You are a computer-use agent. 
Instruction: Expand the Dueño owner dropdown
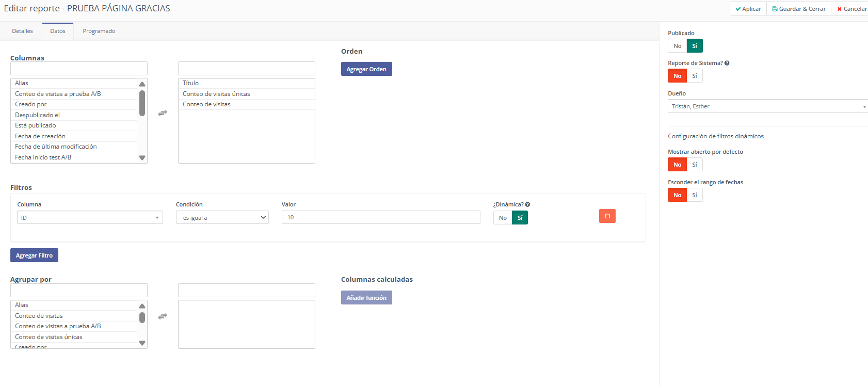(x=767, y=106)
